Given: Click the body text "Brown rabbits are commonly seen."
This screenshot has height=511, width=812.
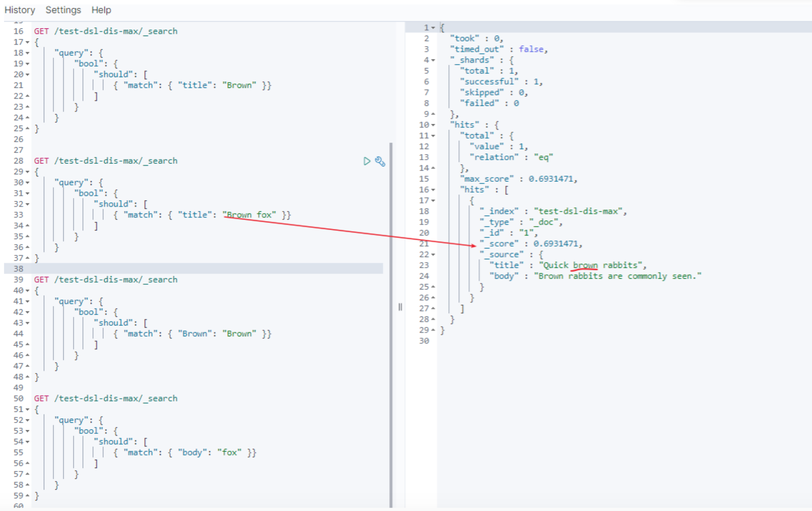Looking at the screenshot, I should [x=618, y=276].
